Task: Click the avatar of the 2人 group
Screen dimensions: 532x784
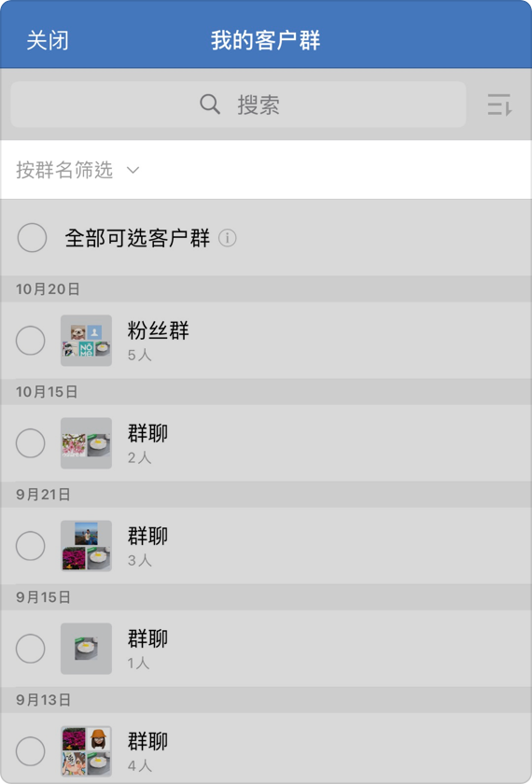Action: [x=86, y=443]
